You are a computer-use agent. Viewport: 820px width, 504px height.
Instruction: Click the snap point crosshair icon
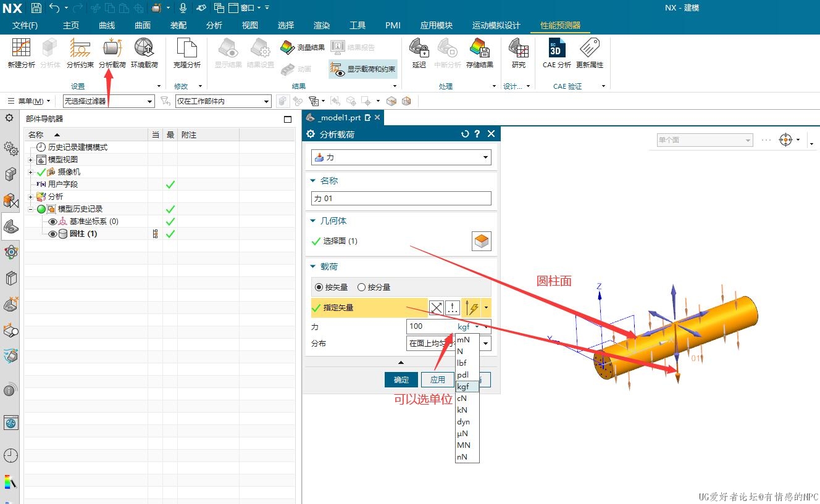785,140
